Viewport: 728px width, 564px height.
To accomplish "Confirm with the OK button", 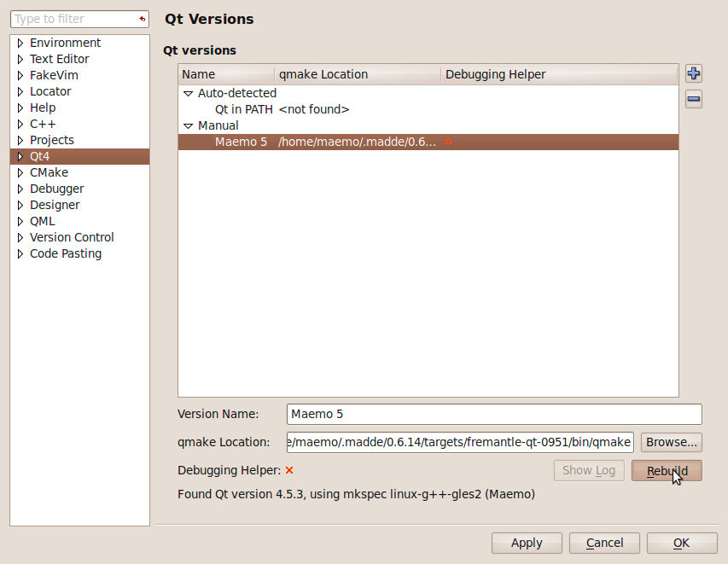I will 681,543.
